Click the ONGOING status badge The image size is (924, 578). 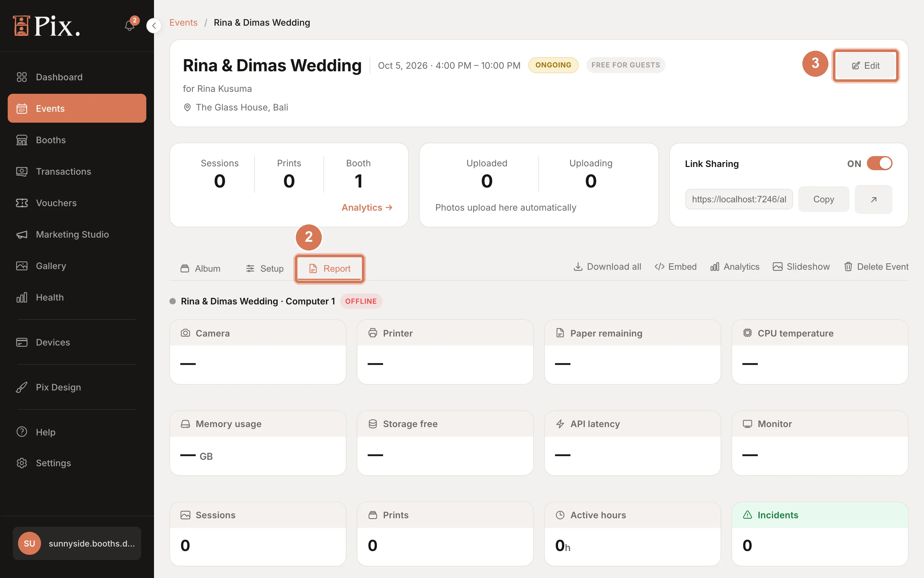553,65
